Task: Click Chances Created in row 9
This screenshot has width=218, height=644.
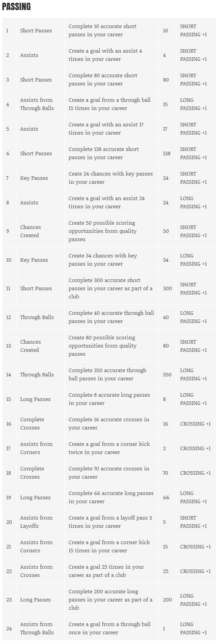Action: click(30, 231)
